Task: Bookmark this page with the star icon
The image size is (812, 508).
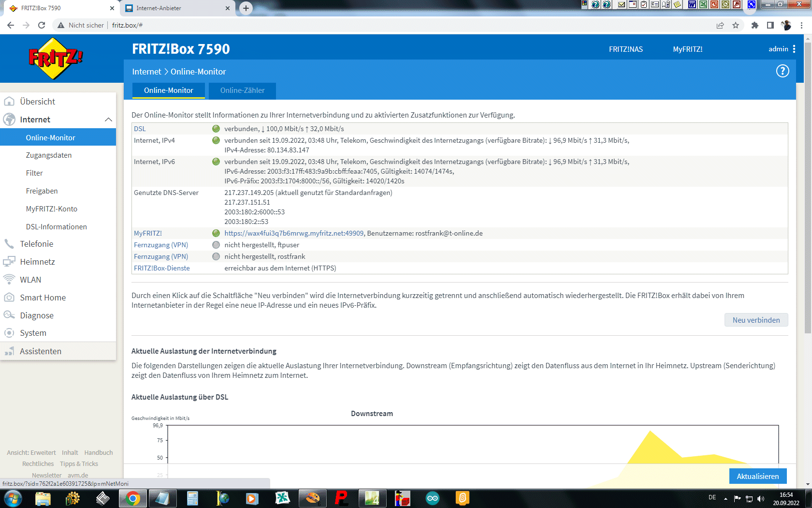Action: tap(736, 25)
